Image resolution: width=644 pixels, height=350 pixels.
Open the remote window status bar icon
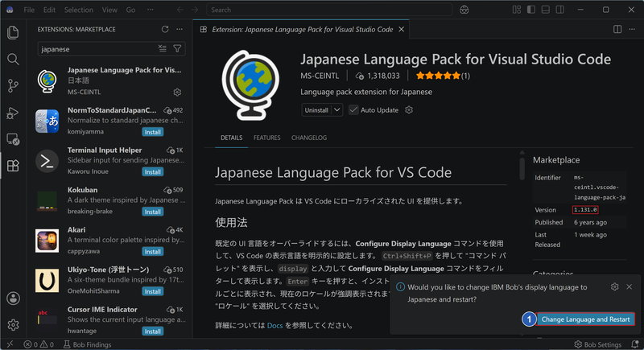pos(10,344)
